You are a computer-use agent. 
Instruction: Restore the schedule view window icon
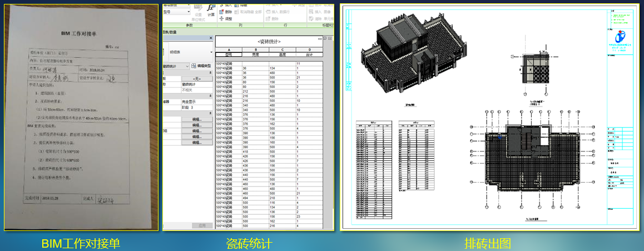[324, 38]
